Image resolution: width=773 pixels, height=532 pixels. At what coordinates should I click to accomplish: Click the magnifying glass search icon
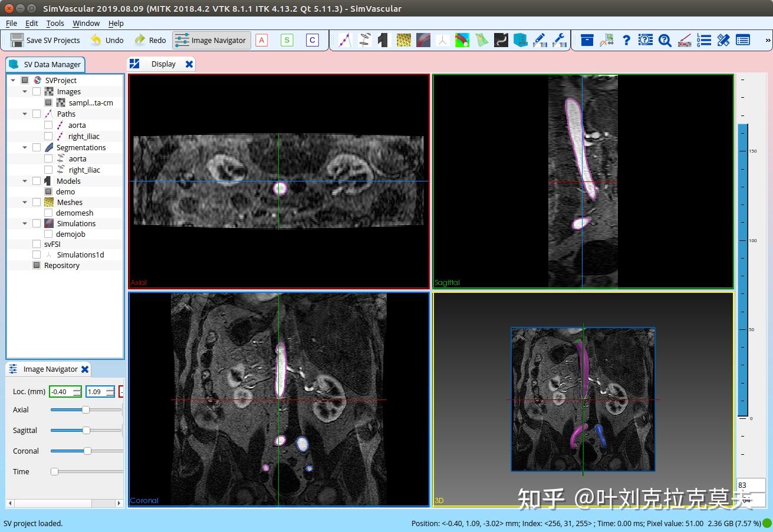[x=665, y=40]
